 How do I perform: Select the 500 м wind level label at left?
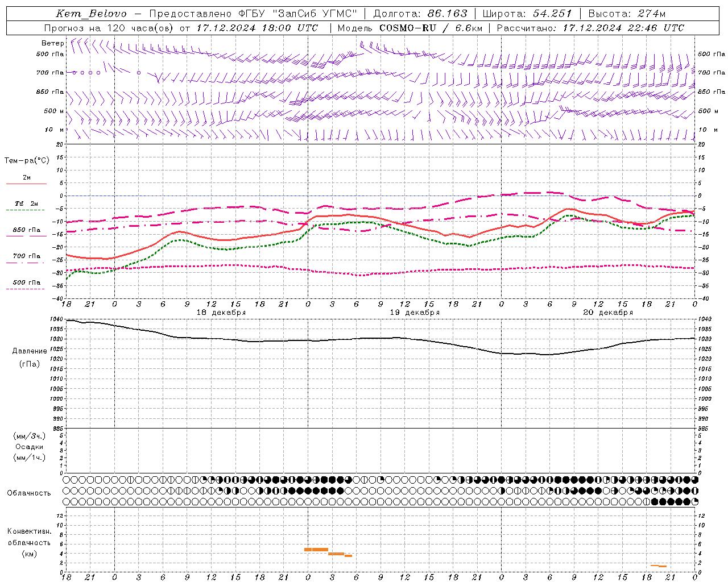[x=54, y=111]
